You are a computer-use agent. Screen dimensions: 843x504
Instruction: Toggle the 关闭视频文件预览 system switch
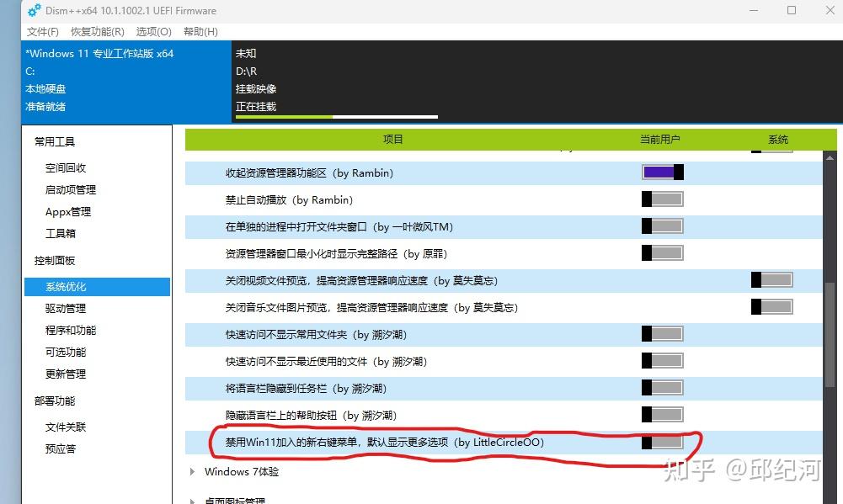pos(771,279)
